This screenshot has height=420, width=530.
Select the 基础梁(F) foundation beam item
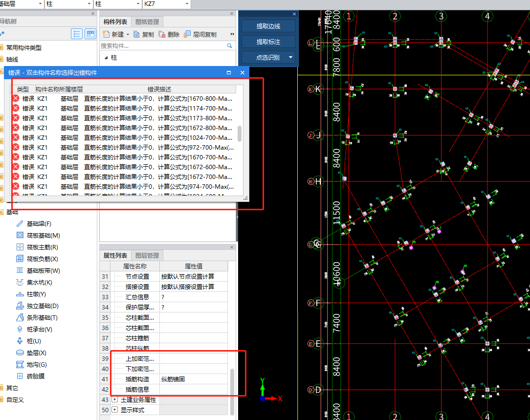(x=34, y=223)
